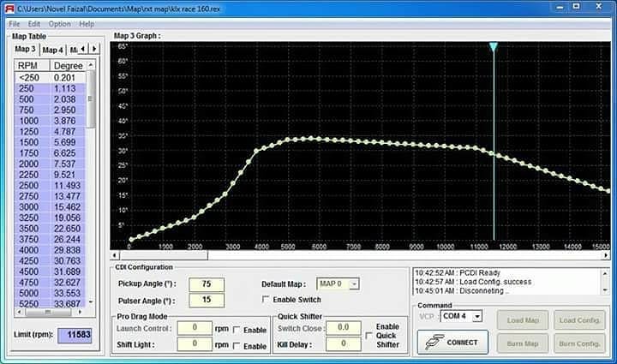Open the VCP COM 4 port dropdown

coord(477,316)
